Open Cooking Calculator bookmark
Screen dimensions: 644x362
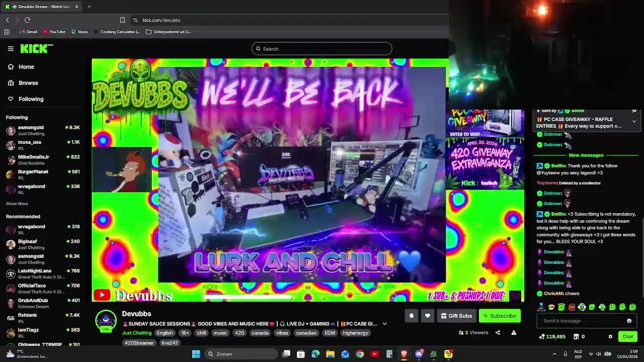[116, 32]
